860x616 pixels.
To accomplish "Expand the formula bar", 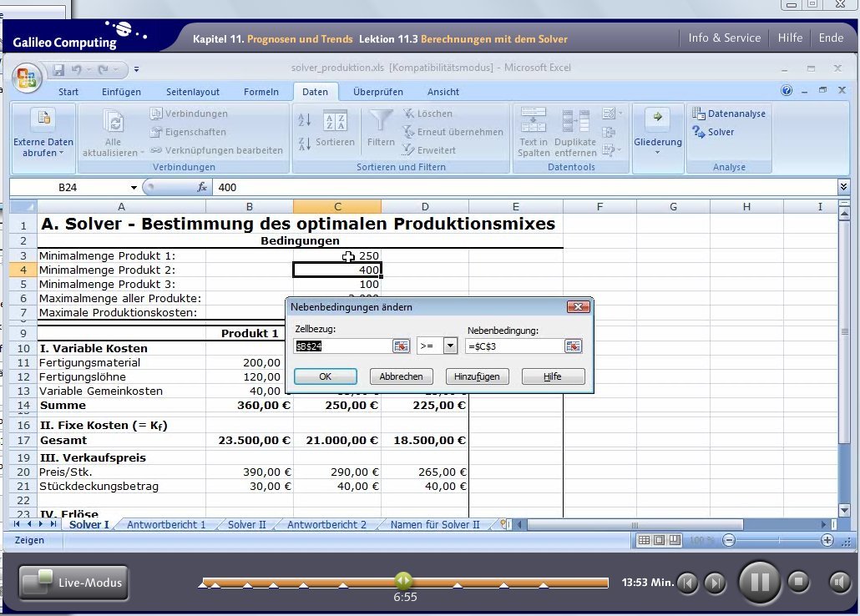I will (x=843, y=187).
